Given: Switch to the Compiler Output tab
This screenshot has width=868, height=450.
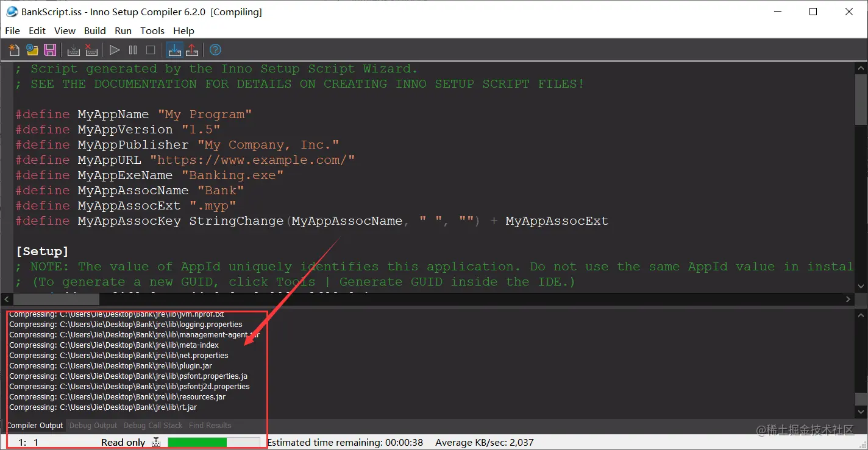Looking at the screenshot, I should (35, 426).
